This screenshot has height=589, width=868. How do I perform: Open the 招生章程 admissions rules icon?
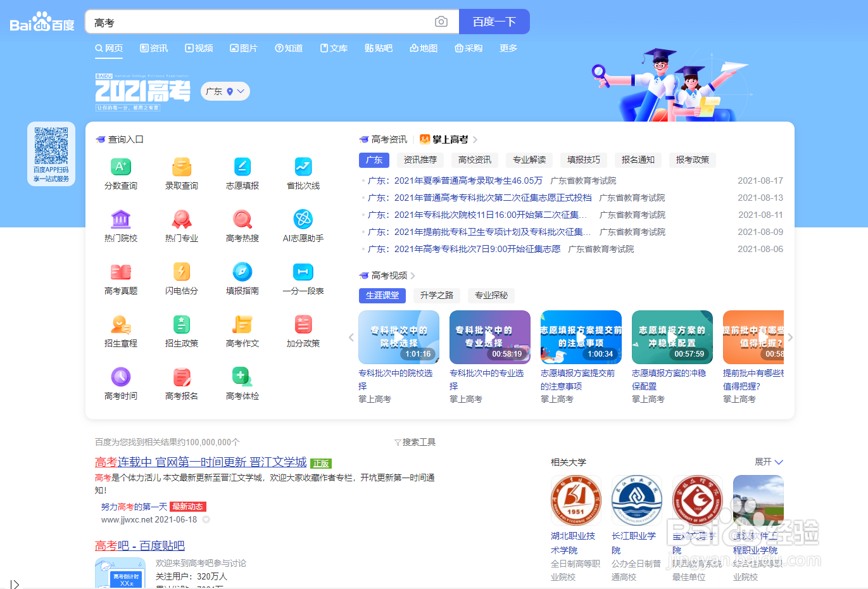[x=121, y=324]
